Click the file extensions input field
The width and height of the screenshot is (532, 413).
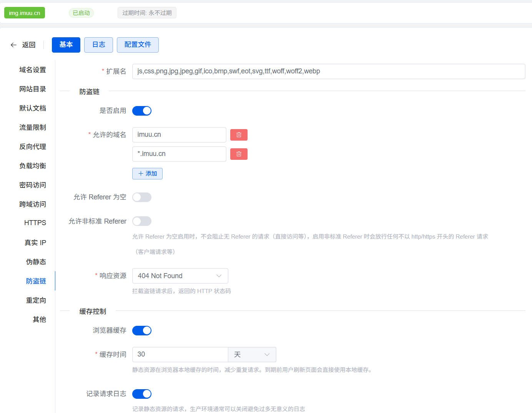coord(328,71)
